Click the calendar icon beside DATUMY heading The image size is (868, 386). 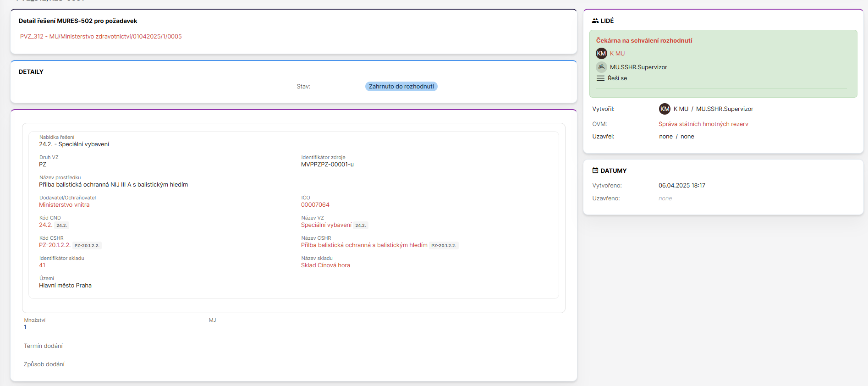click(x=595, y=171)
